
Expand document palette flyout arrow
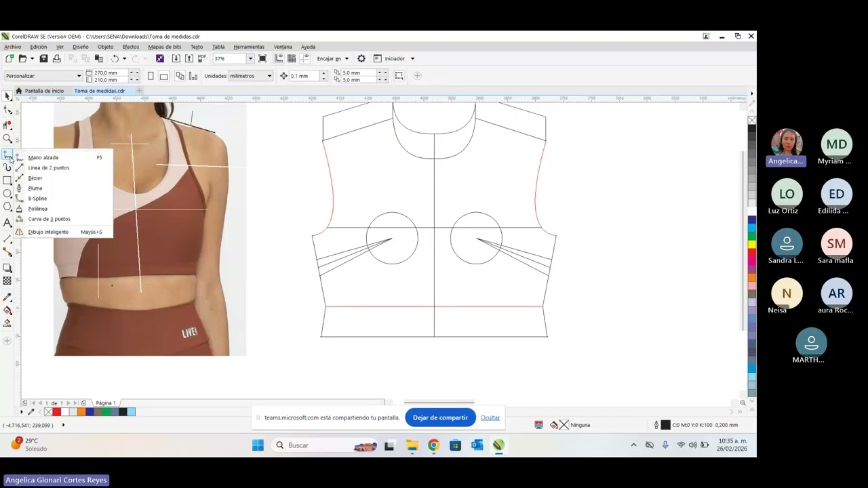[x=21, y=411]
